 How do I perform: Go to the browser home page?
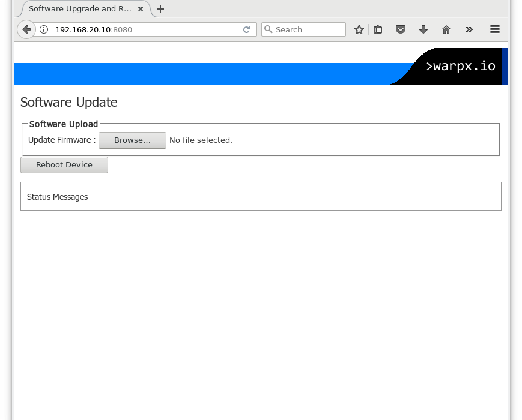click(446, 29)
